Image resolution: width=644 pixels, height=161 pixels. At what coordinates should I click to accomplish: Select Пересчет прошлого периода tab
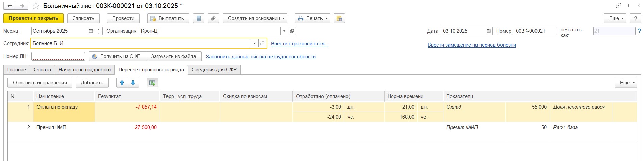151,70
